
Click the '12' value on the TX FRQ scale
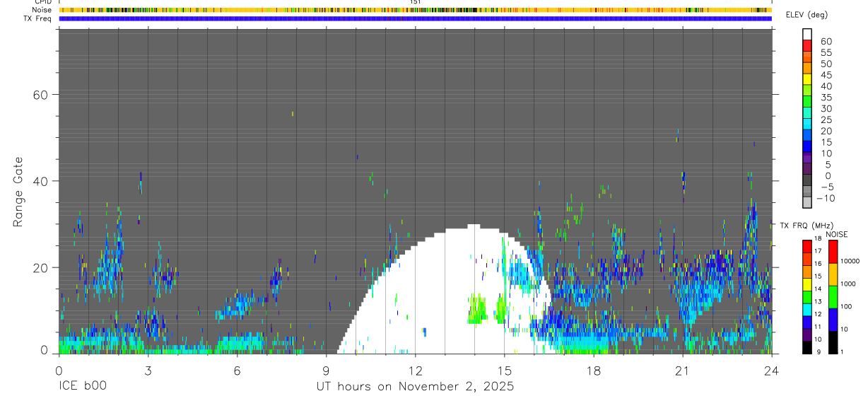click(x=818, y=314)
